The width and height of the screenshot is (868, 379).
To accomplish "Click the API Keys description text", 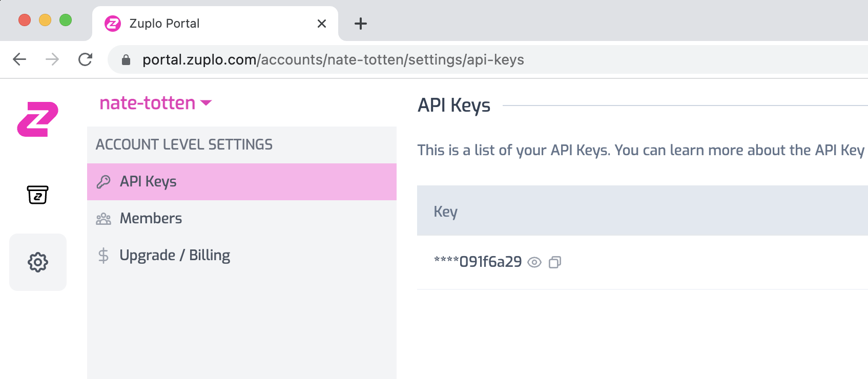I will tap(641, 150).
